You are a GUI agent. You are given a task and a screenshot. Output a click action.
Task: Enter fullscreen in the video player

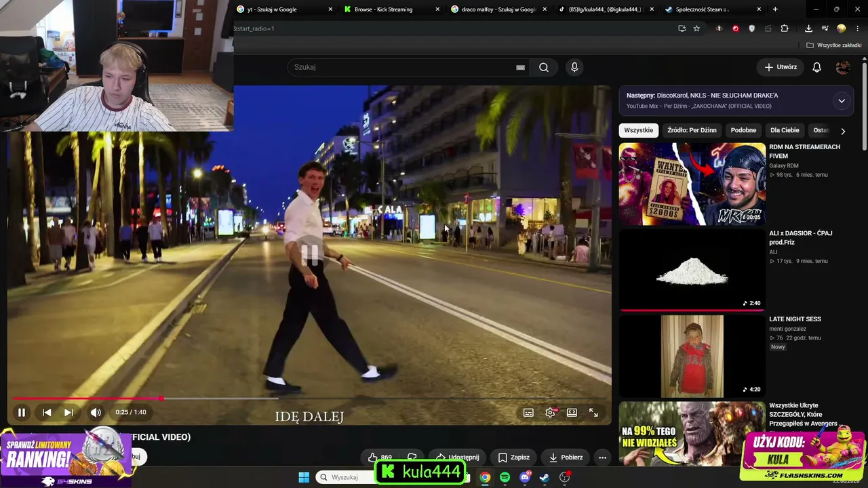point(593,412)
